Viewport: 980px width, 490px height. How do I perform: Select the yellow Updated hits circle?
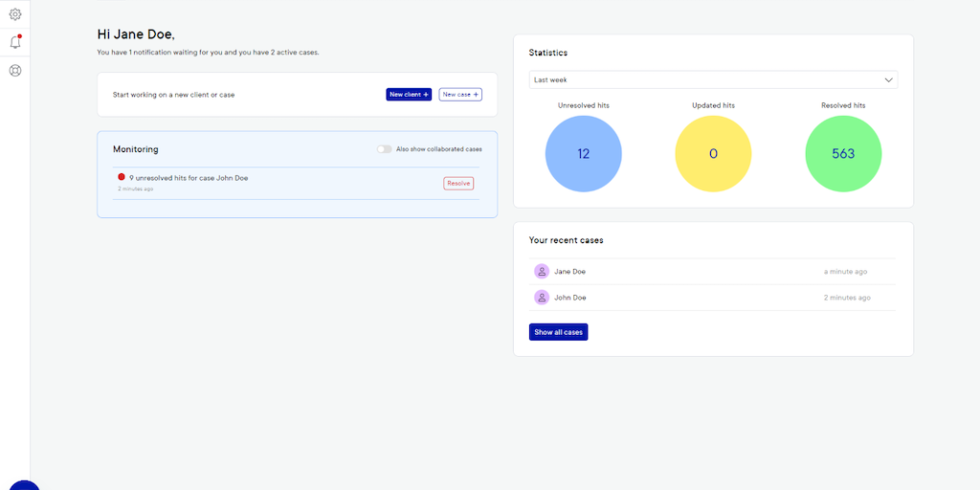pyautogui.click(x=713, y=154)
